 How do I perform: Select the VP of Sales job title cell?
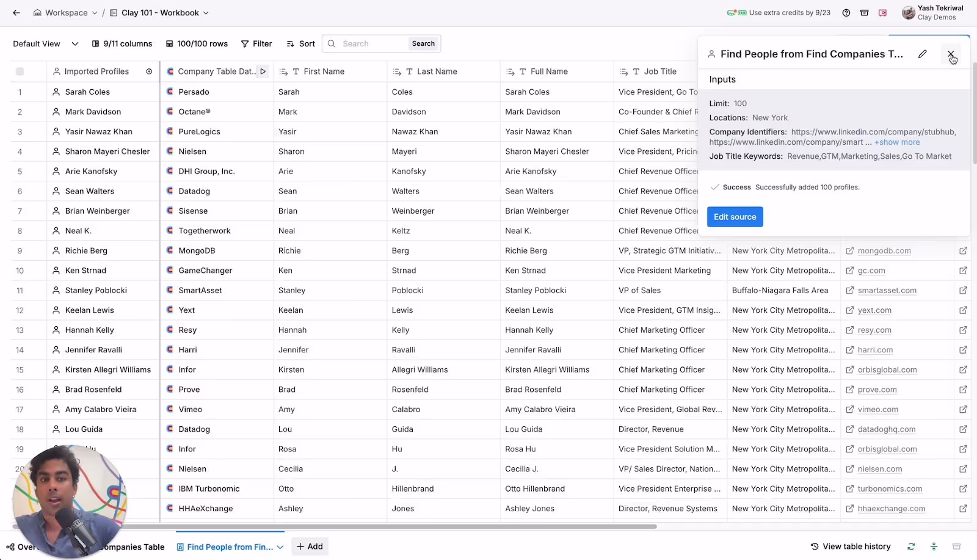(x=670, y=291)
